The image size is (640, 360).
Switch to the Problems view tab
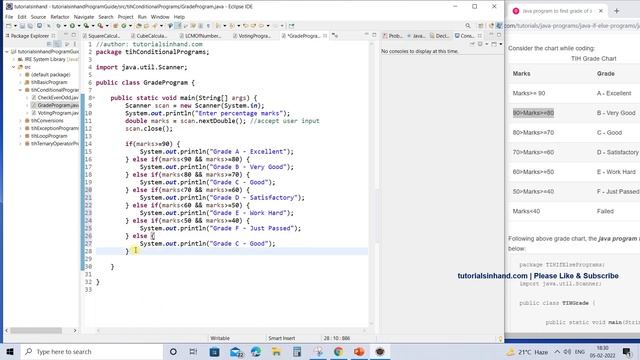point(393,36)
